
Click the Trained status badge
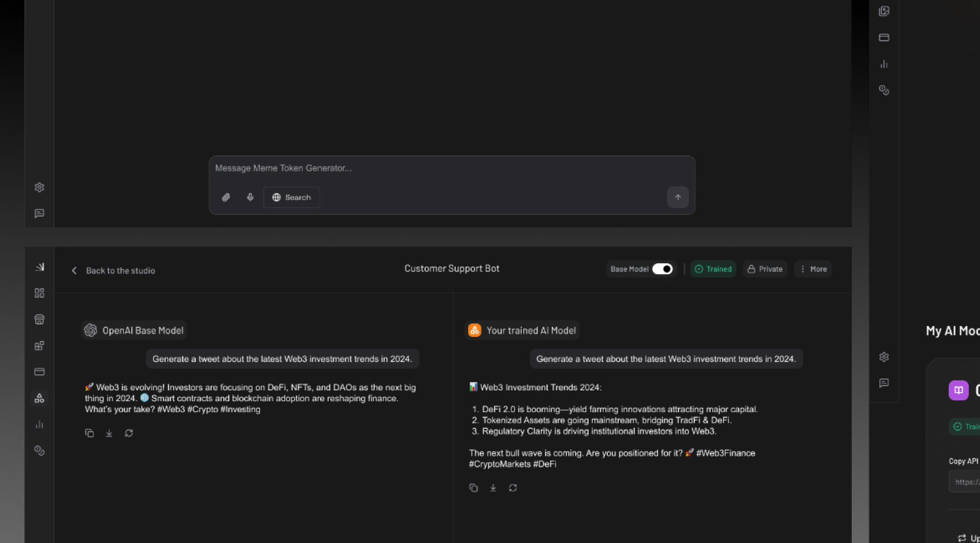tap(713, 269)
